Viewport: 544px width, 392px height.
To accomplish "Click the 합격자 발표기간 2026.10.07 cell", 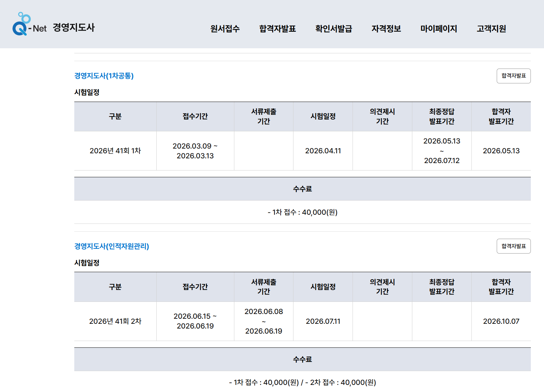I will (501, 321).
